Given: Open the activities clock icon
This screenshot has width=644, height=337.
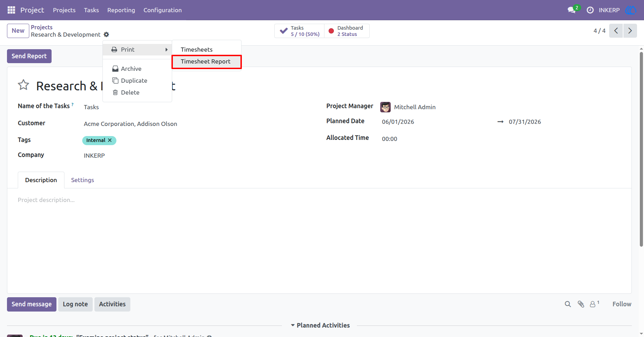Looking at the screenshot, I should pos(590,10).
